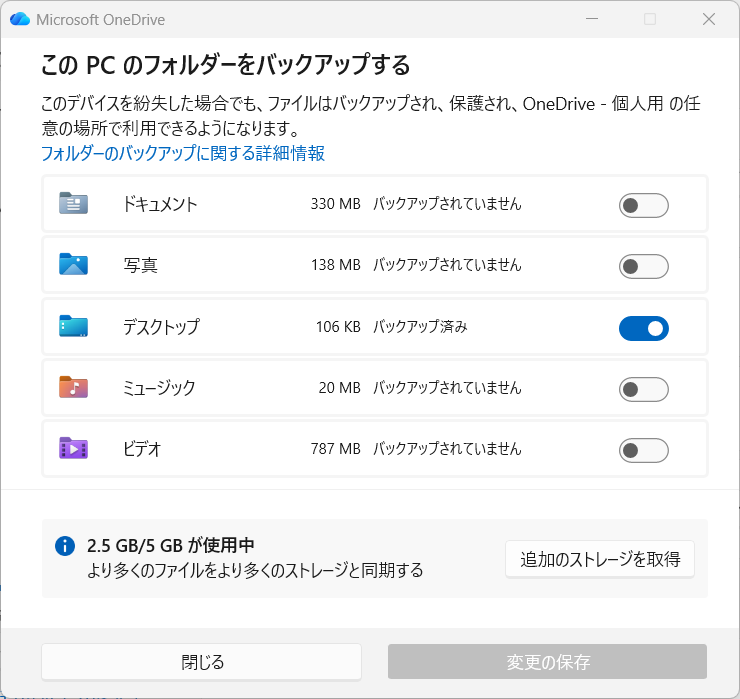The image size is (740, 699).
Task: Click the デスクトップ folder icon
Action: pos(73,326)
